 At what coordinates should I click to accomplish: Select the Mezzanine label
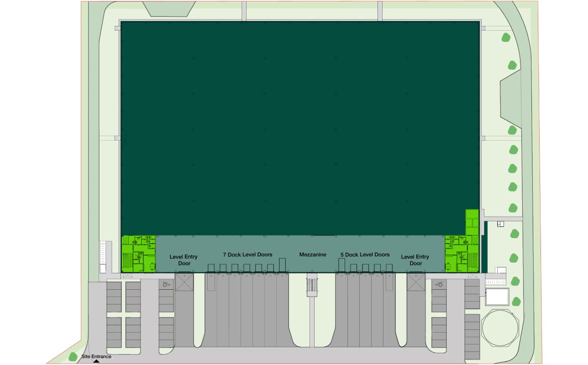[x=313, y=255]
